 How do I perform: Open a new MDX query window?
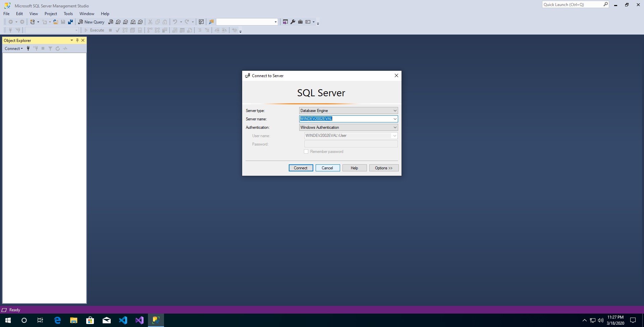point(118,21)
